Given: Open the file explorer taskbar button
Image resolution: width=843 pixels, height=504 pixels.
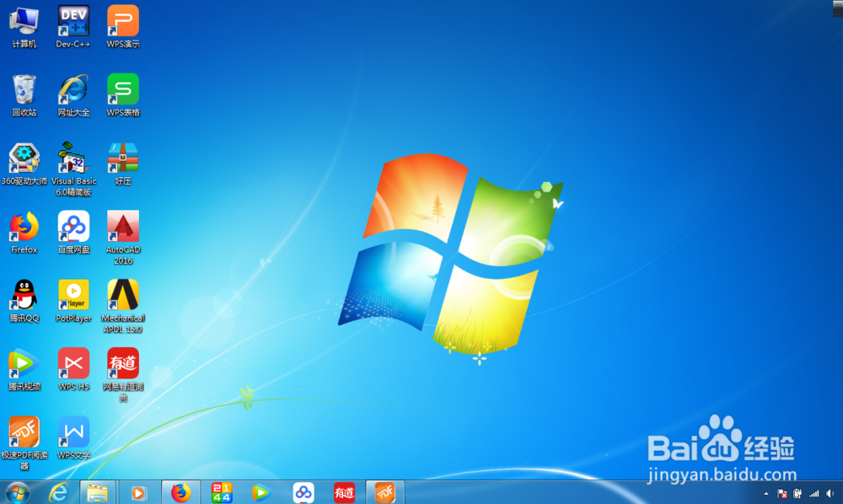Looking at the screenshot, I should click(x=98, y=492).
